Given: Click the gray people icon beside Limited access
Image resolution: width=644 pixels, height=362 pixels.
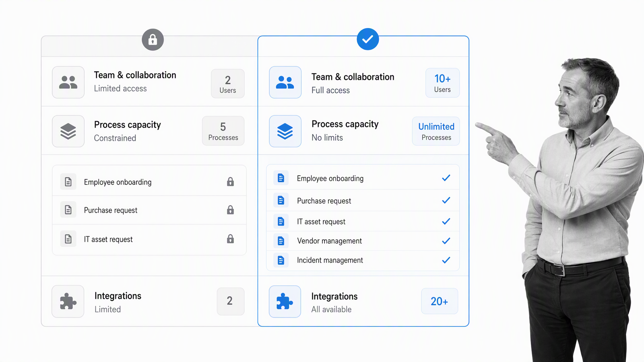Looking at the screenshot, I should (x=68, y=82).
